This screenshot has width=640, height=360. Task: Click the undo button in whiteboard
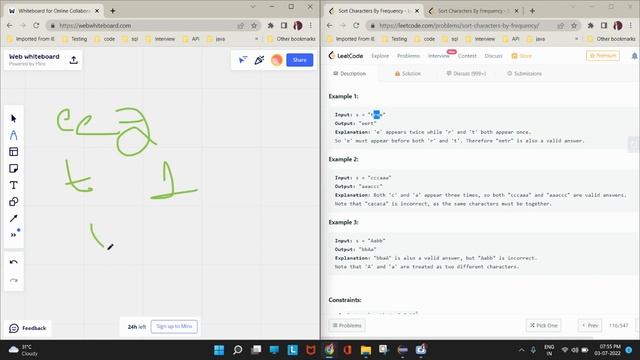point(13,262)
